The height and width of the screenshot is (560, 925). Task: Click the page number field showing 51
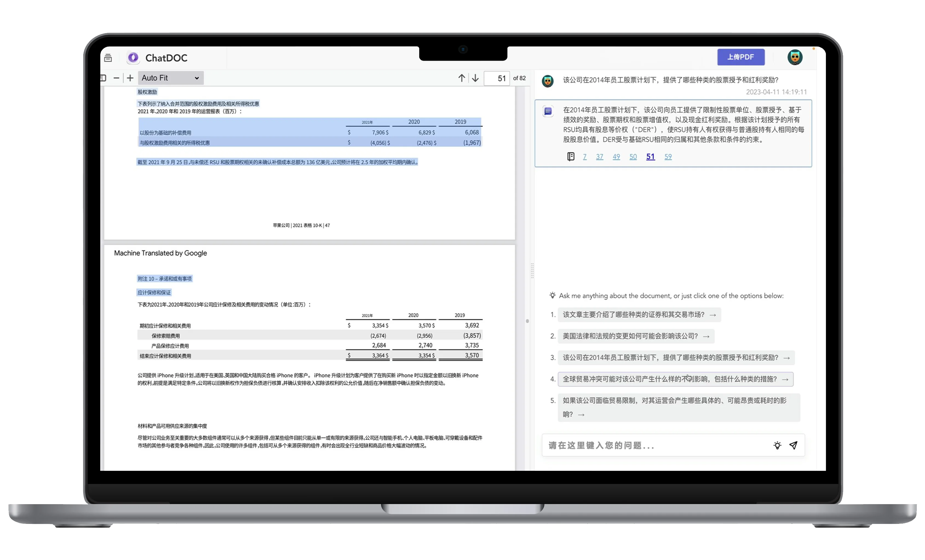(497, 79)
